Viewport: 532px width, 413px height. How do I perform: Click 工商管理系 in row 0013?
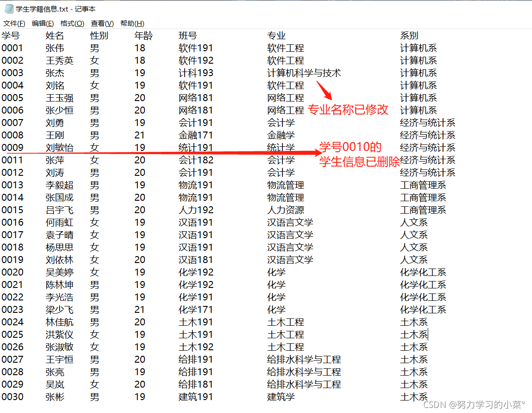coord(423,186)
